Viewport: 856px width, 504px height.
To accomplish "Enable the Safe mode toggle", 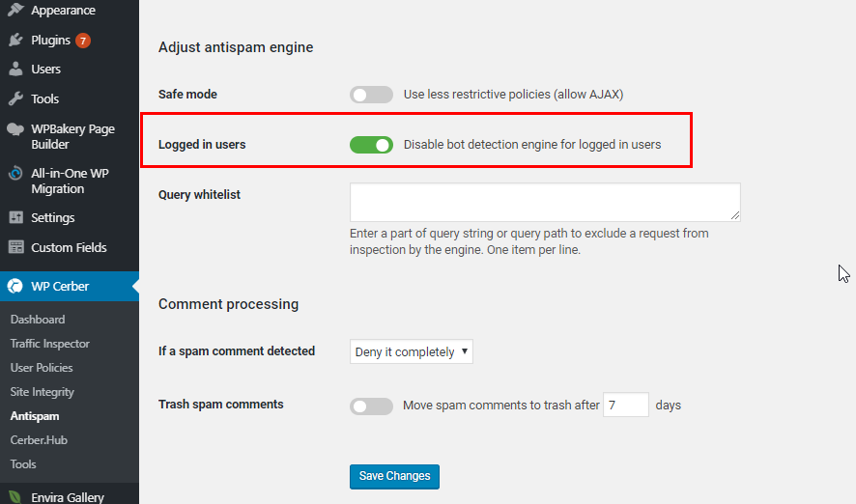I will 371,95.
